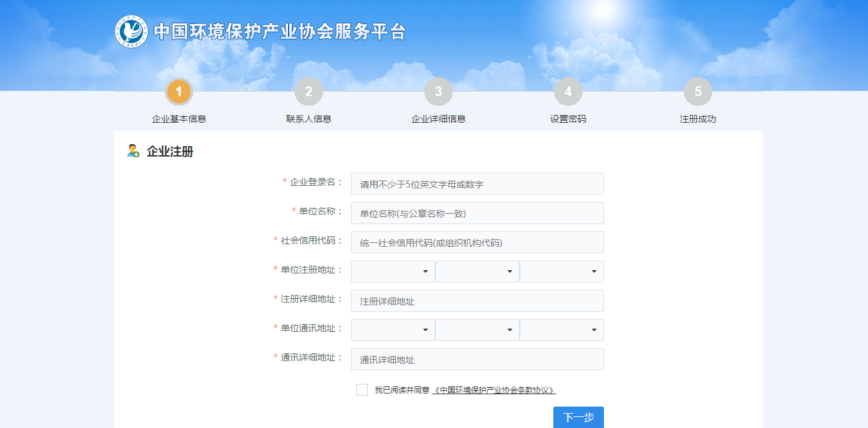Focus the 注册详细地址 input field
The image size is (868, 428).
[477, 301]
